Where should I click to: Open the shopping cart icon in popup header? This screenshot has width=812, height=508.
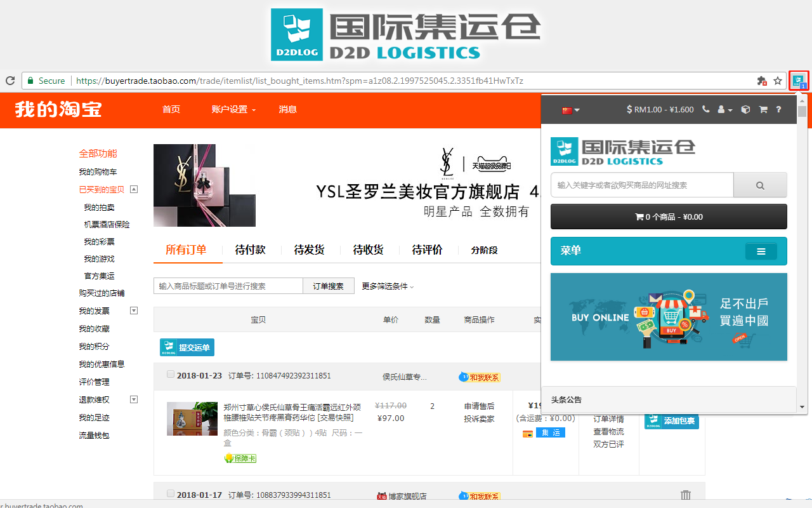point(763,109)
